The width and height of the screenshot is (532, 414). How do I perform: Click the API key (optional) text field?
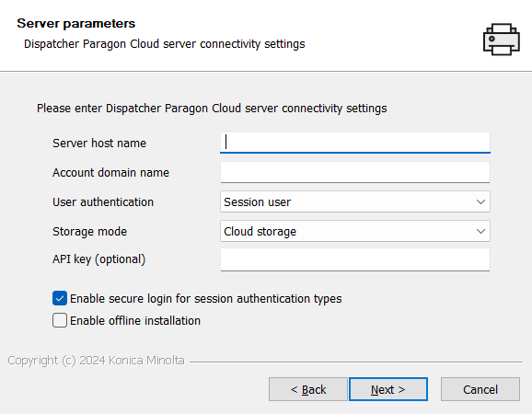pos(355,259)
